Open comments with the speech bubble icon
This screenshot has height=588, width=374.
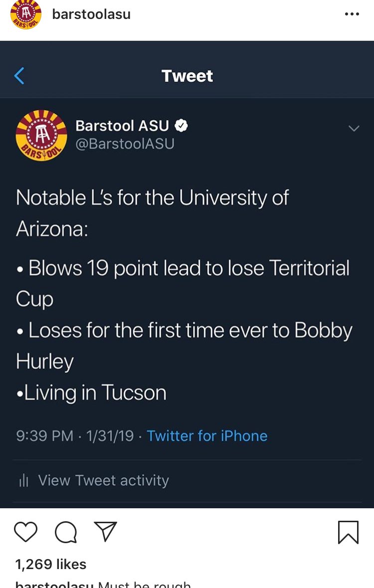coord(66,532)
